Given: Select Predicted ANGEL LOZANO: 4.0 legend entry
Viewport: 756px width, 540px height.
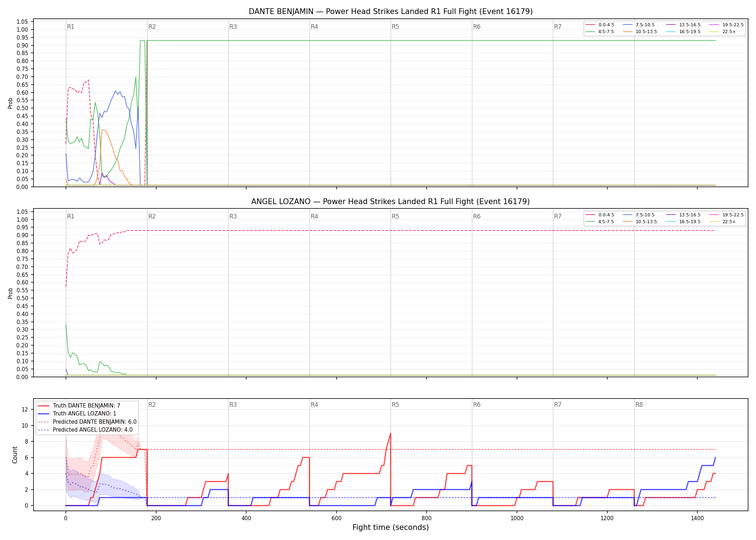Looking at the screenshot, I should (x=85, y=430).
